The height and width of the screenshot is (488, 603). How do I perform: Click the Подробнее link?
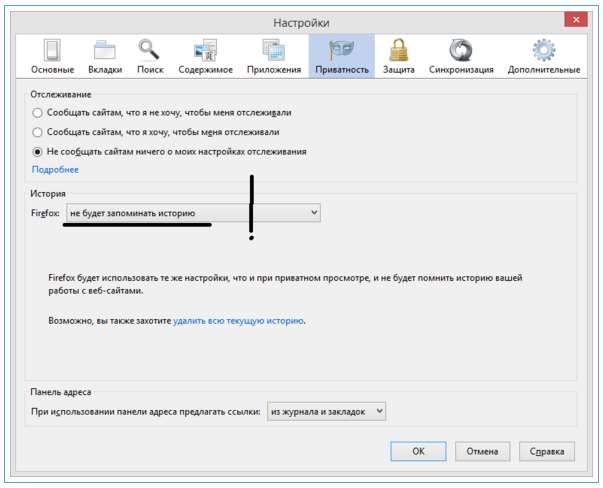[x=55, y=170]
